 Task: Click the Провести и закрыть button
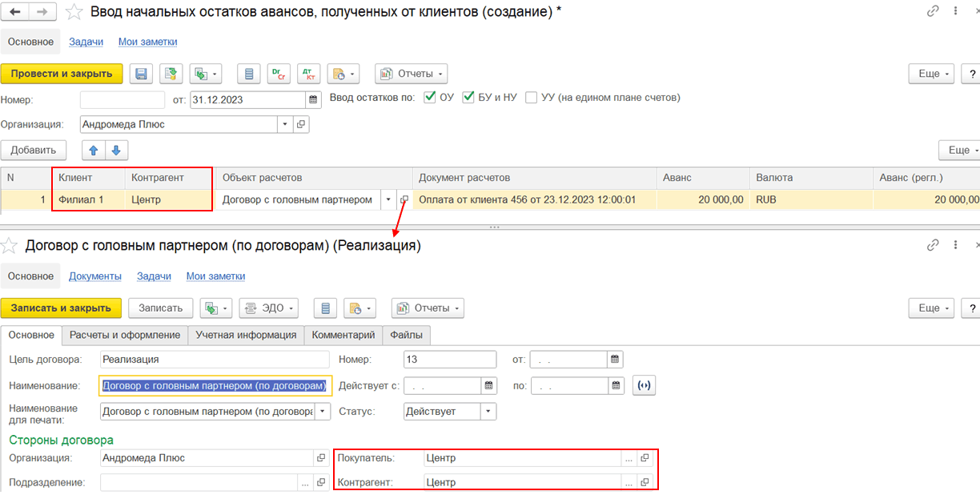(x=62, y=74)
